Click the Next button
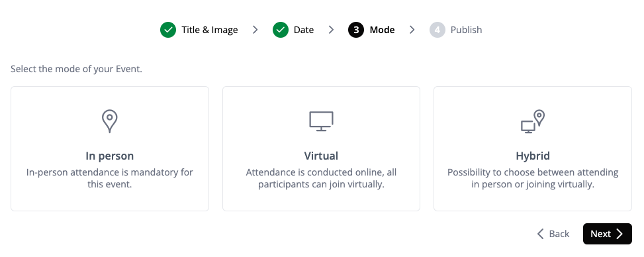The image size is (644, 257). tap(607, 234)
